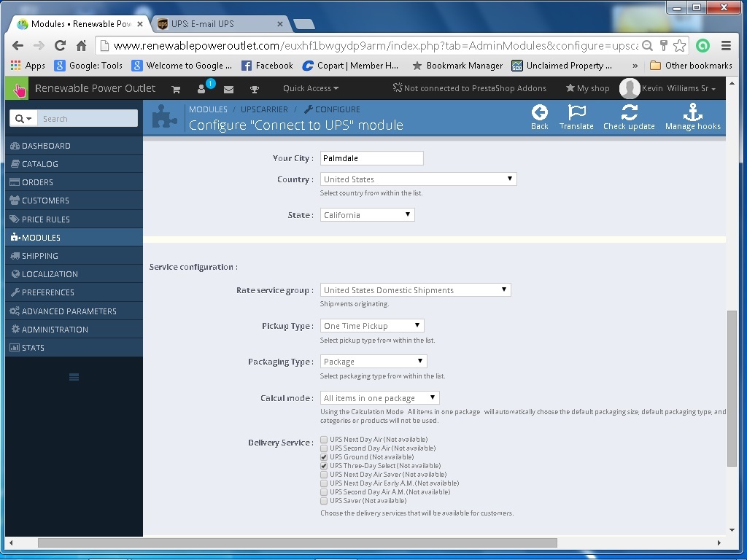
Task: Show more bookmarks with the chevron
Action: [635, 66]
